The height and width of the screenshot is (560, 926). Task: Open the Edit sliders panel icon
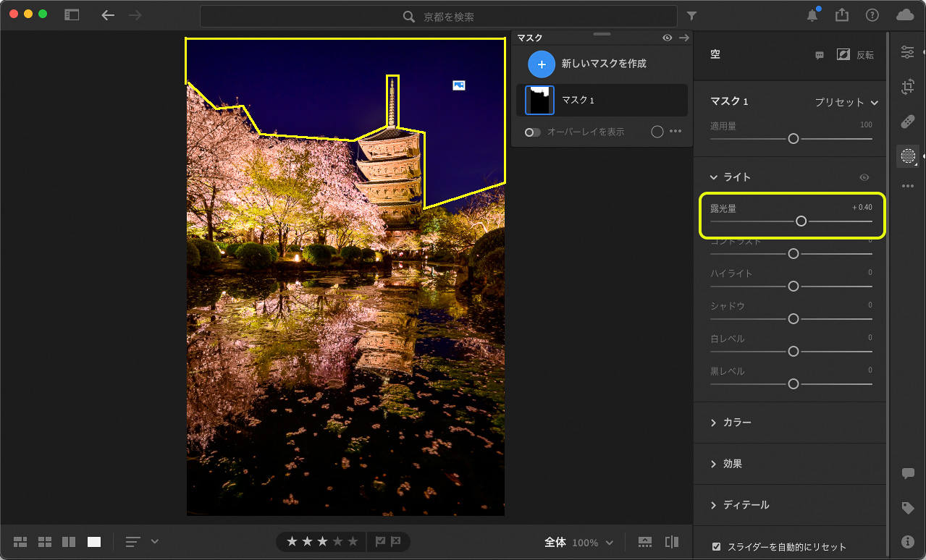[907, 52]
